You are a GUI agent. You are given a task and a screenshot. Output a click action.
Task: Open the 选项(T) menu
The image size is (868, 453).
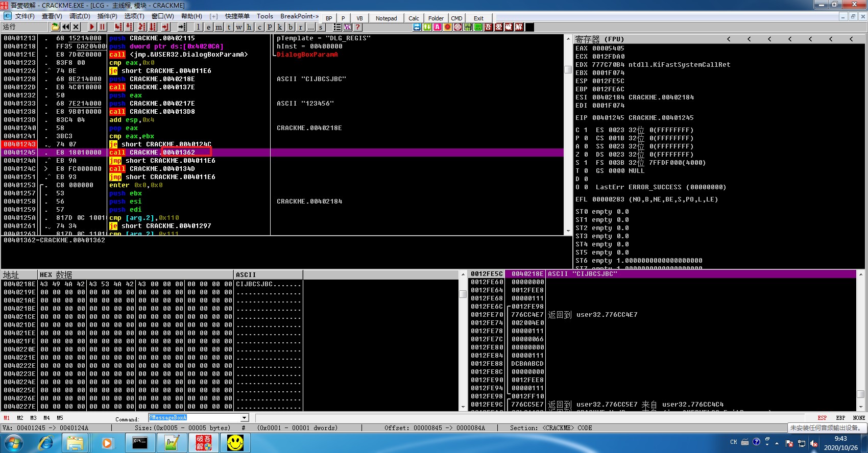coord(134,16)
